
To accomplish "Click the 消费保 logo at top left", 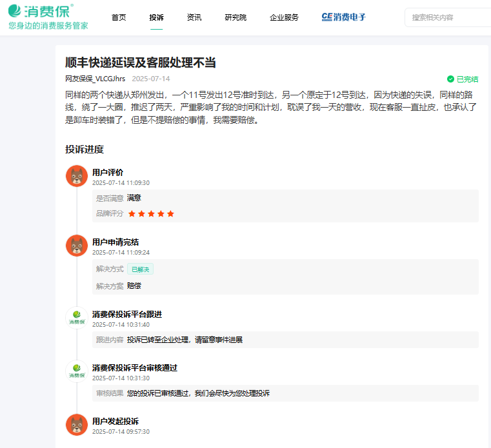I will [x=41, y=11].
